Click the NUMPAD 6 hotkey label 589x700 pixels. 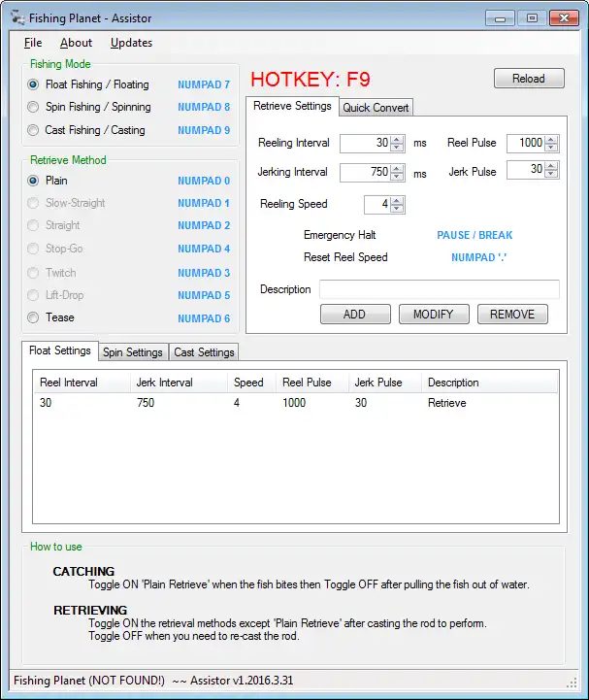coord(204,318)
